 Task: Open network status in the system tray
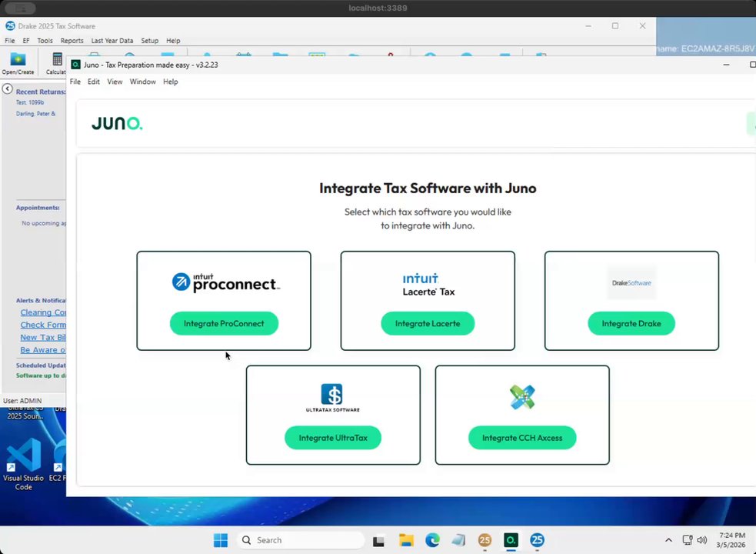[x=687, y=540]
